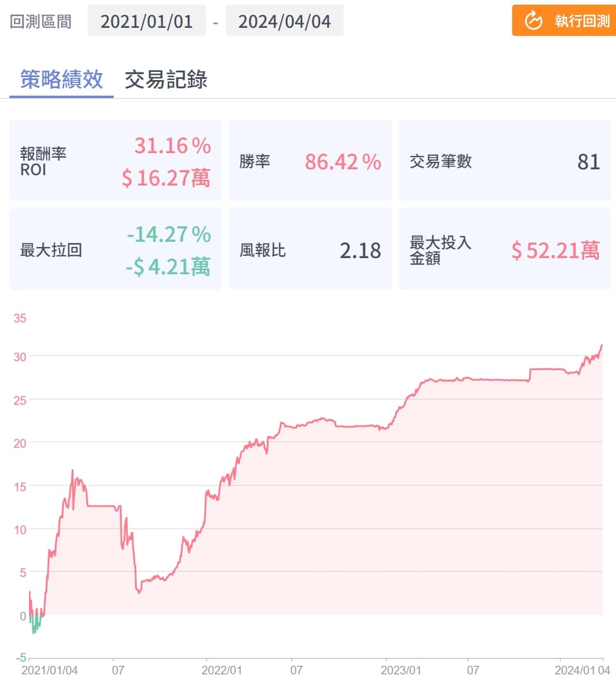Open the end date field 2024/04/04
Image resolution: width=616 pixels, height=682 pixels.
click(284, 21)
